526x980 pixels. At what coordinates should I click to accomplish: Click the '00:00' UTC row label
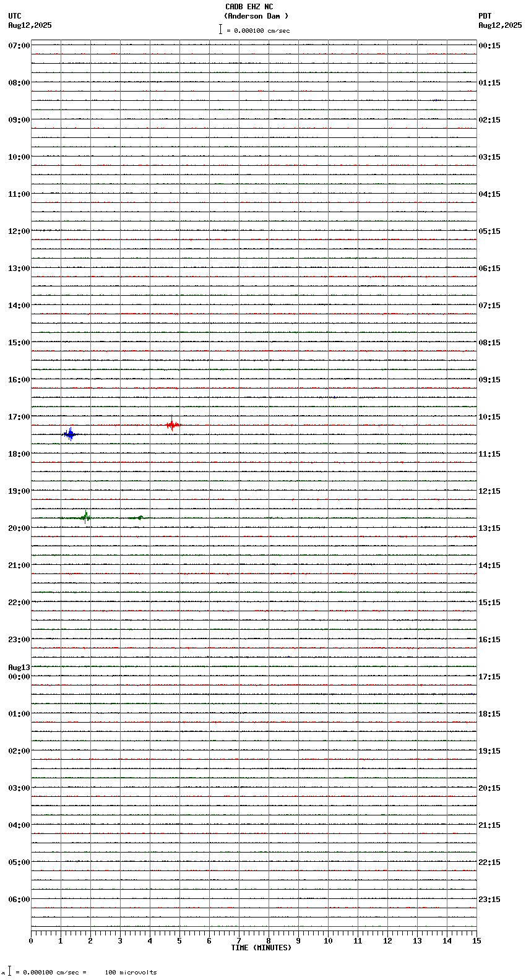coord(19,677)
